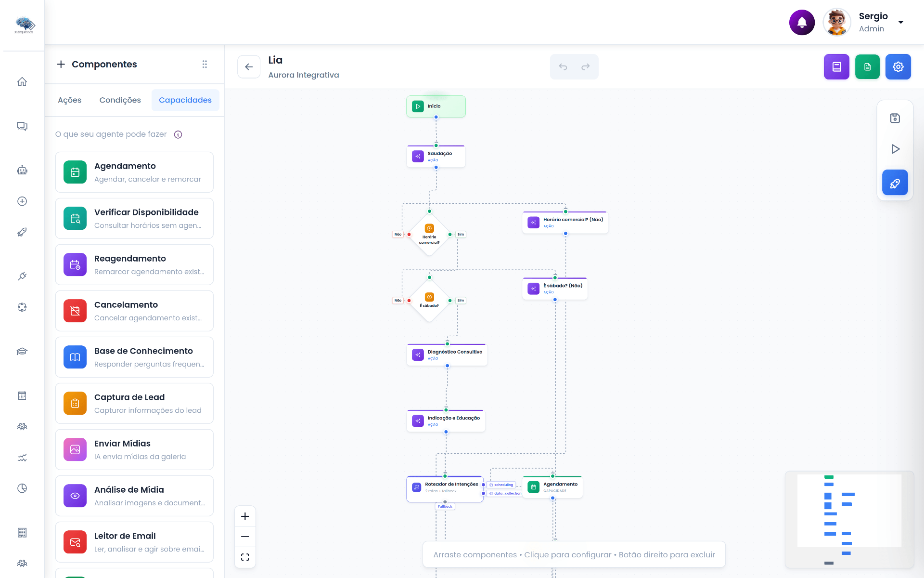924x578 pixels.
Task: Zoom in the canvas with plus
Action: 245,516
